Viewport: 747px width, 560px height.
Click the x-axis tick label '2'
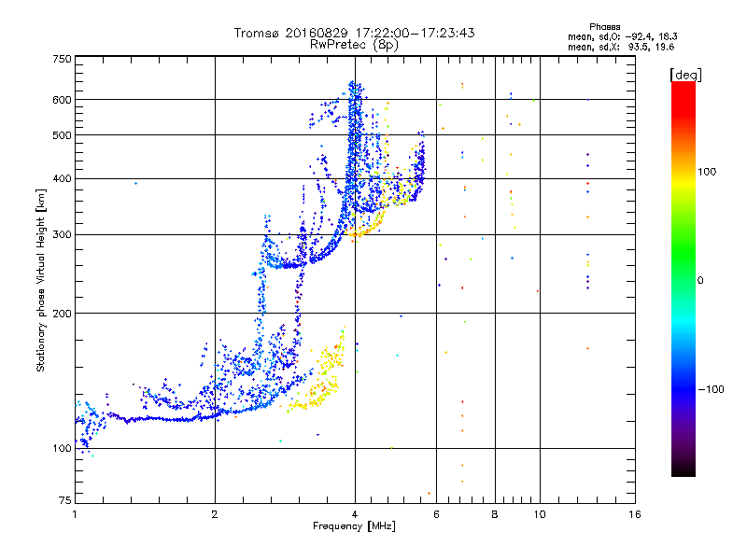[x=215, y=514]
